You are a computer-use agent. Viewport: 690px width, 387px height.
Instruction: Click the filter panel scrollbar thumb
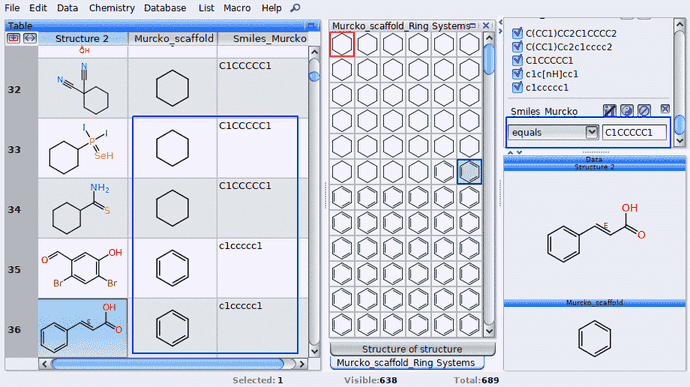click(679, 125)
